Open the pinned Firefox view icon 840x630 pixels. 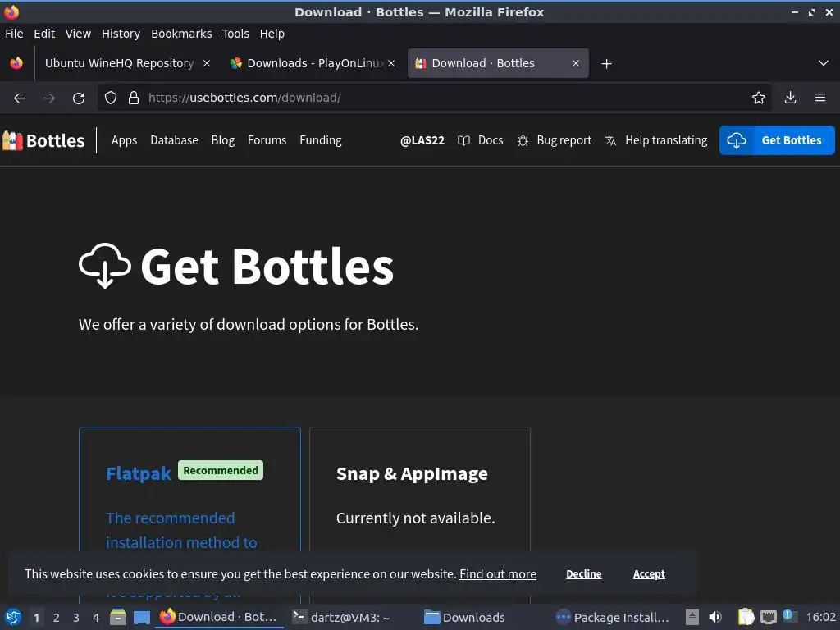click(16, 63)
